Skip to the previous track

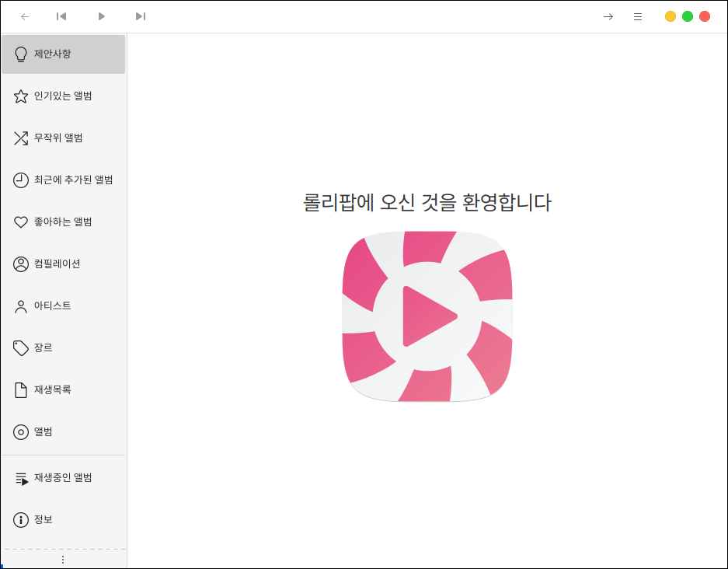pyautogui.click(x=61, y=16)
